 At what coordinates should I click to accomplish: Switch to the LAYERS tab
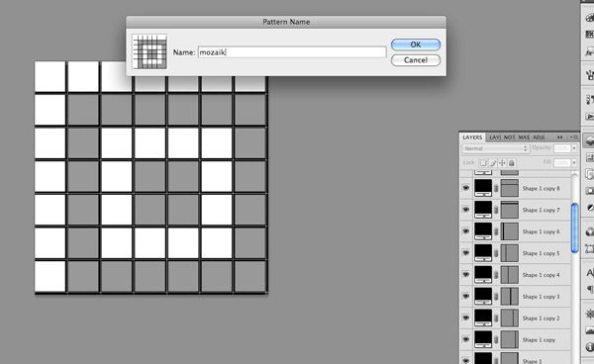[x=472, y=137]
